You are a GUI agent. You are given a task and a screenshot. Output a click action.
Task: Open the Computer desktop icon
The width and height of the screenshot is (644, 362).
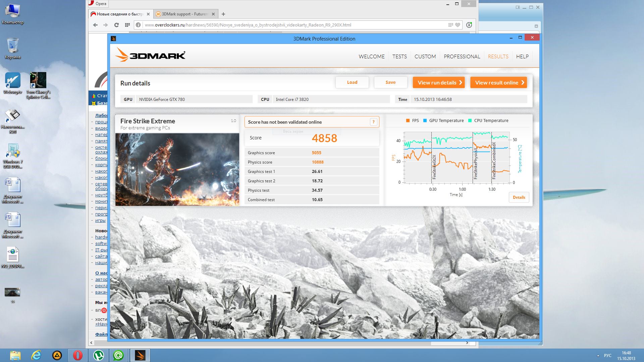[x=12, y=14]
